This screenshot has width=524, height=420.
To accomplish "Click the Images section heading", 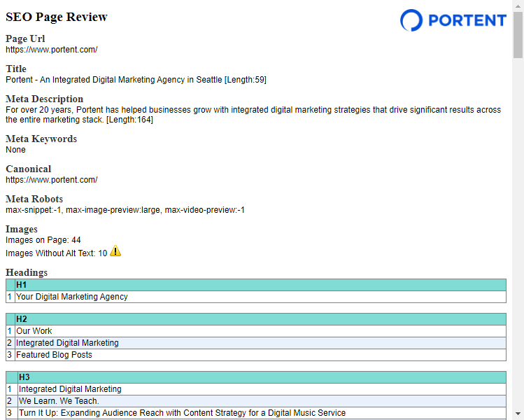I will coord(22,229).
